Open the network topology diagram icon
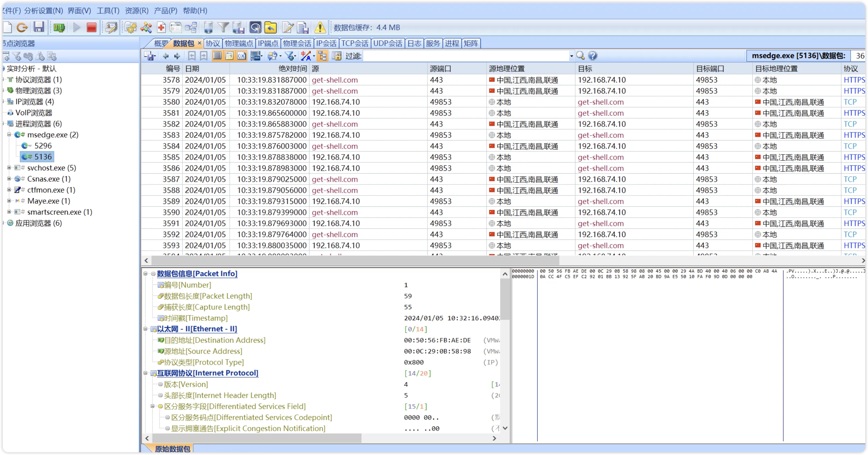Image resolution: width=868 pixels, height=455 pixels. [146, 27]
